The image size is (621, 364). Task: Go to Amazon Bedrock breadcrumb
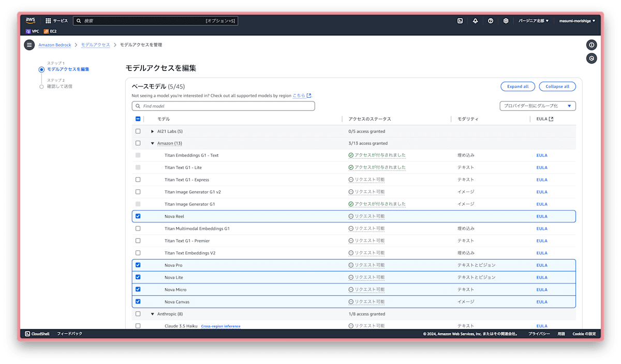(55, 45)
